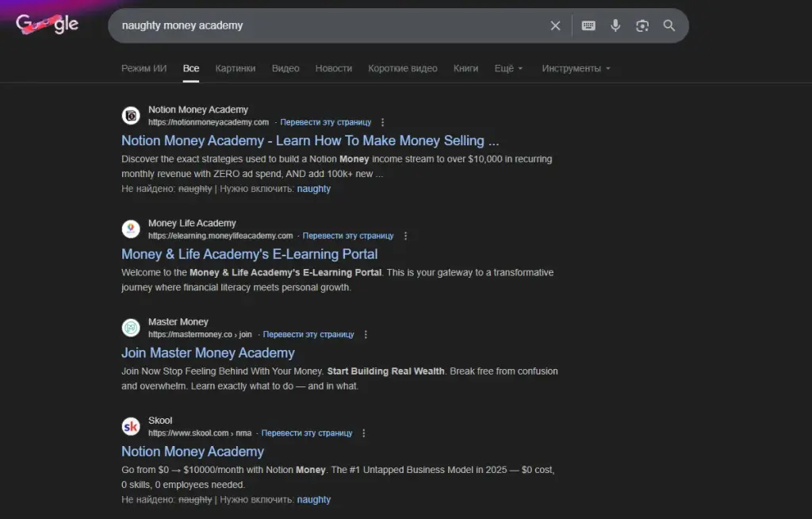This screenshot has width=812, height=519.
Task: Open Money & Life Academy's E-Learning Portal result
Action: tap(250, 254)
